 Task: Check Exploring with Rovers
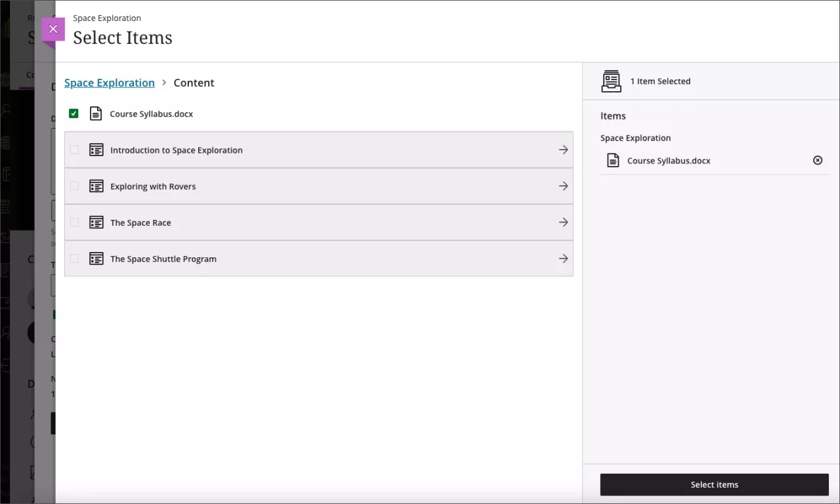[x=74, y=186]
